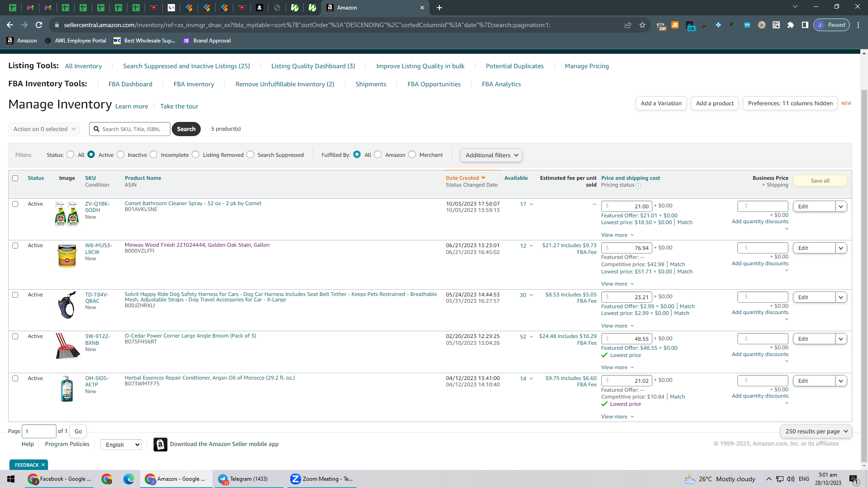The image size is (868, 488).
Task: Open the Best Wholesale Suppliers bookmark
Action: (144, 41)
